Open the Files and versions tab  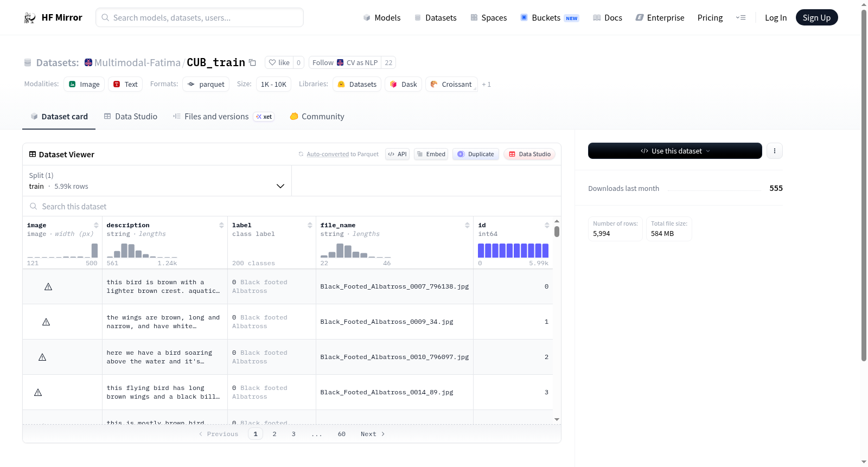224,117
